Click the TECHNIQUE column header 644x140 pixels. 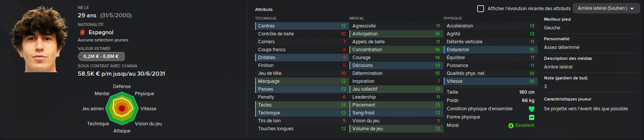click(x=266, y=18)
